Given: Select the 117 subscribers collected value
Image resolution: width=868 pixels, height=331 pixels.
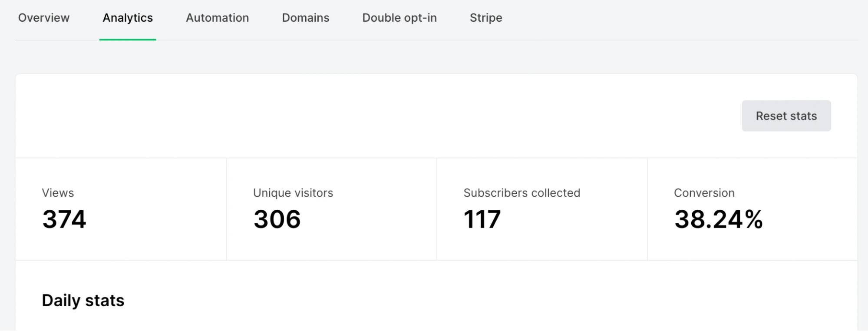Looking at the screenshot, I should click(x=482, y=219).
